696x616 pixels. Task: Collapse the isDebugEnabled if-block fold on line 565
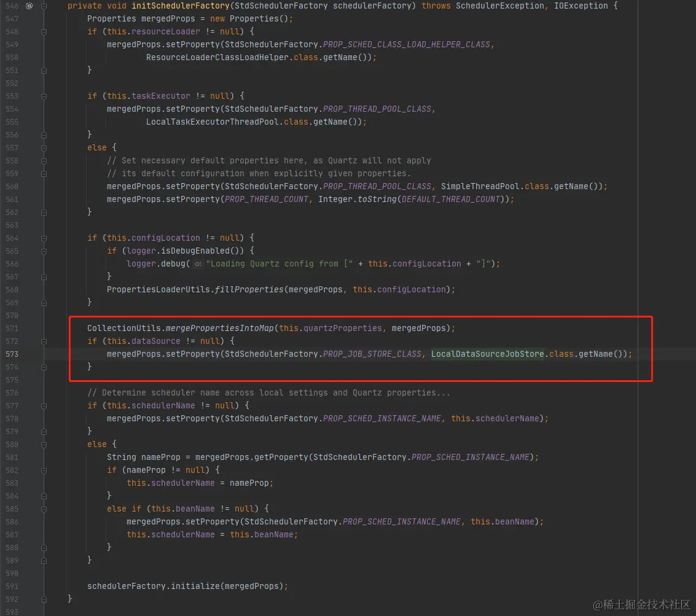[x=44, y=251]
